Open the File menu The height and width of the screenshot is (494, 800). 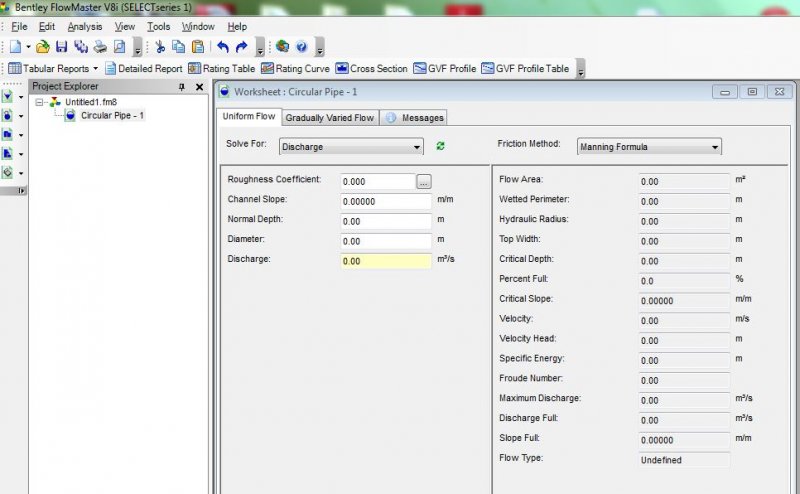click(19, 27)
